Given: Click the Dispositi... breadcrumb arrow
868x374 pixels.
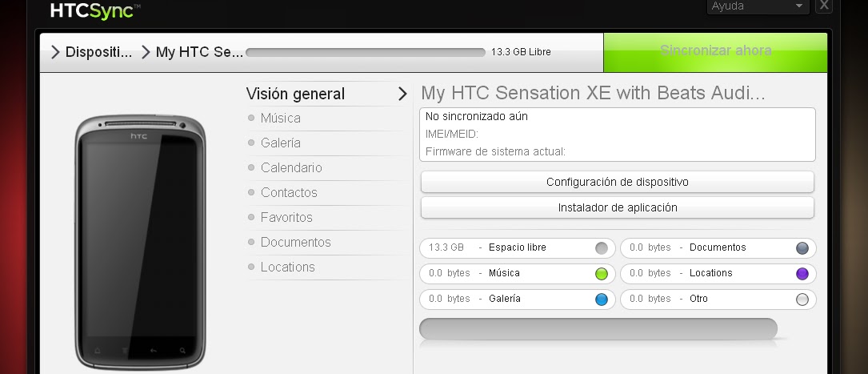Looking at the screenshot, I should coord(55,52).
